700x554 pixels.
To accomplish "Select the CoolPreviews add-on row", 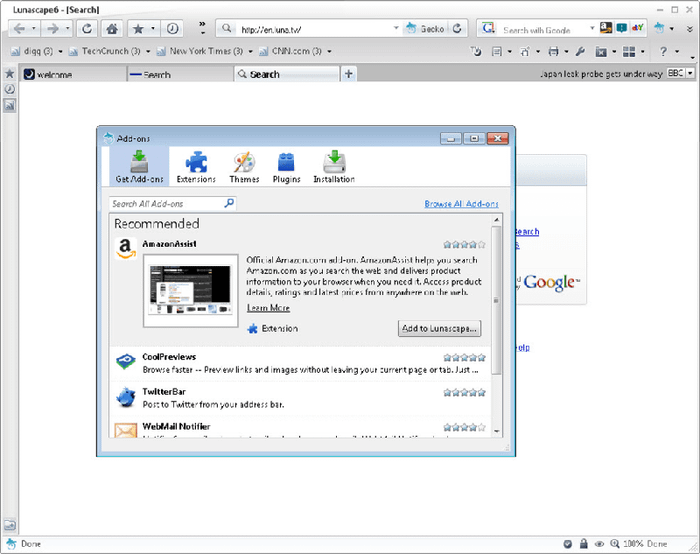I will tap(300, 363).
